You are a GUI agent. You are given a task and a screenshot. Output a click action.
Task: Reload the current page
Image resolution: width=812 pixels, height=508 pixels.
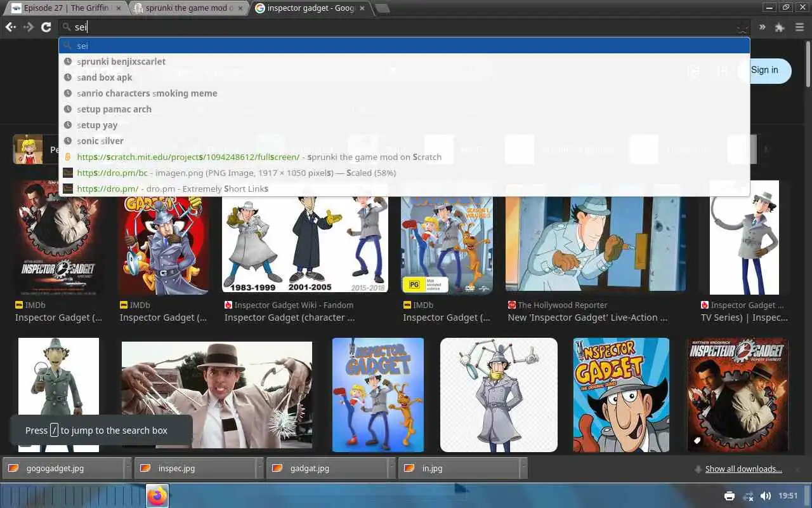click(x=46, y=27)
